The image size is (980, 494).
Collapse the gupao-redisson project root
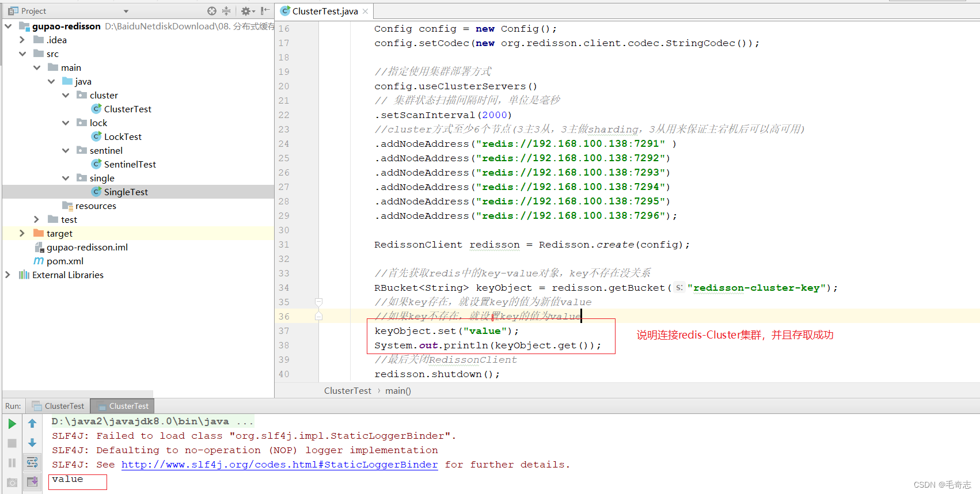click(8, 26)
